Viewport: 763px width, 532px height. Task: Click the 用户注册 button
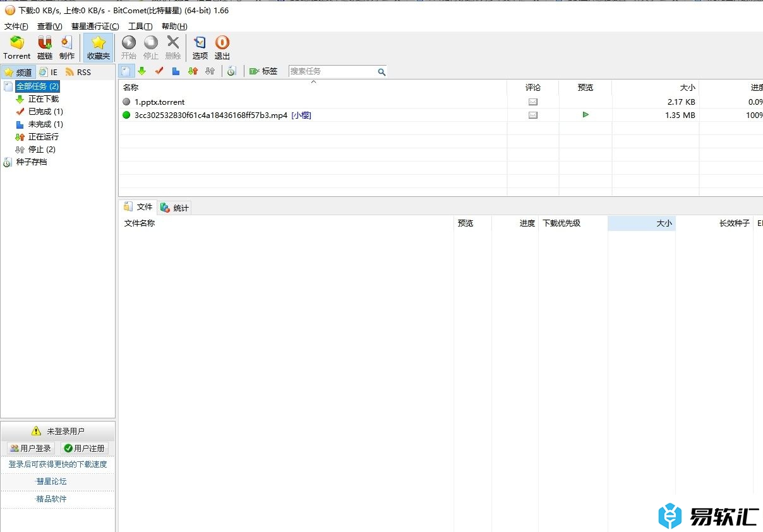point(85,448)
